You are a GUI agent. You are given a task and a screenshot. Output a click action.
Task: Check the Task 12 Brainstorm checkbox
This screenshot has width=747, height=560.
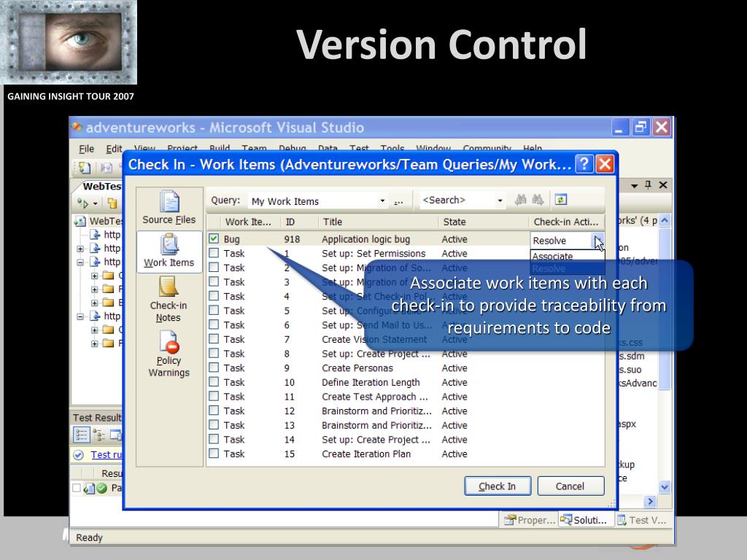(x=214, y=410)
